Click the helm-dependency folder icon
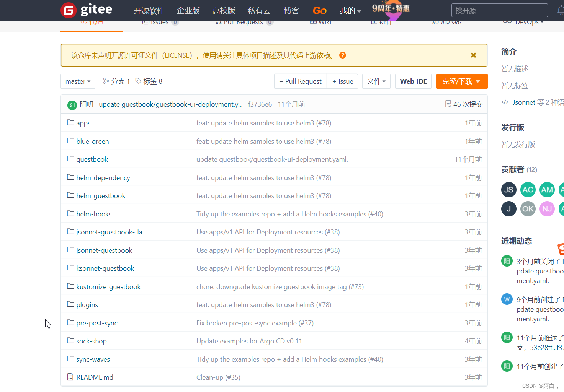This screenshot has height=392, width=564. pyautogui.click(x=70, y=177)
